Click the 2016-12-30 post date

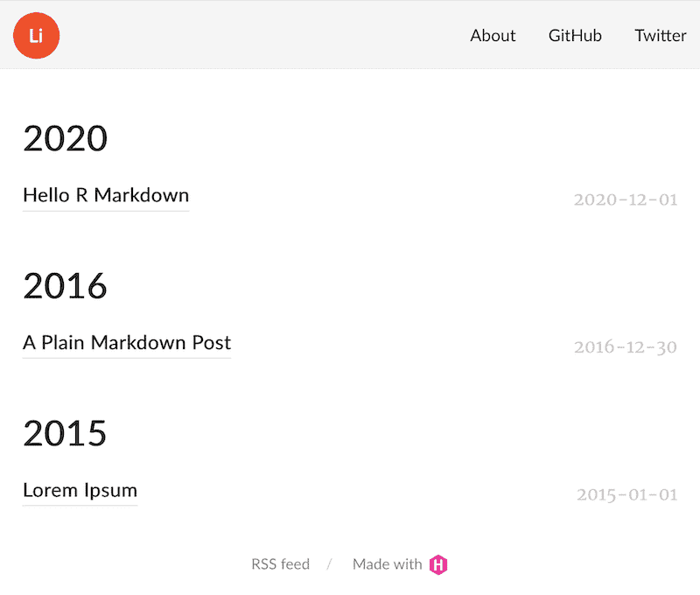(x=626, y=346)
